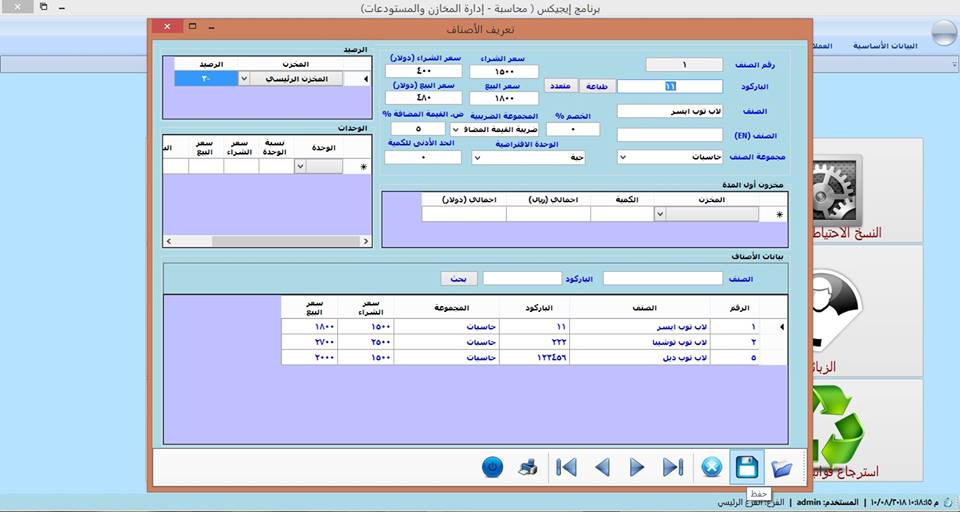Click barcode cell ٢٢٢

(x=534, y=342)
